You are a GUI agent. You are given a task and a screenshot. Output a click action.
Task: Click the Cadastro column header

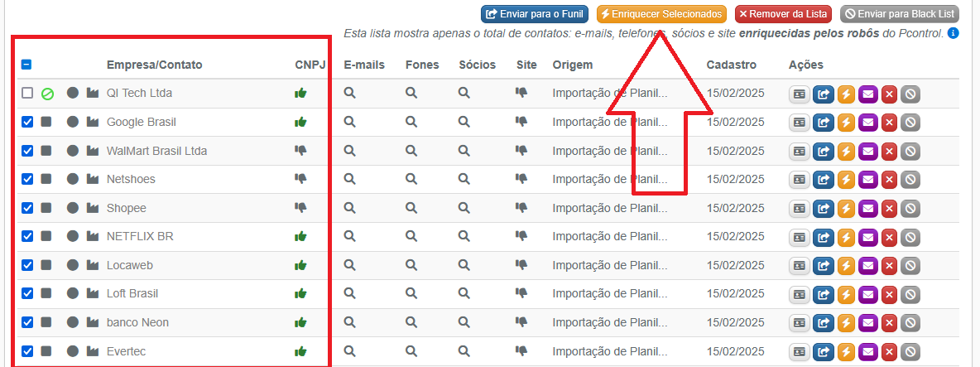pos(731,65)
